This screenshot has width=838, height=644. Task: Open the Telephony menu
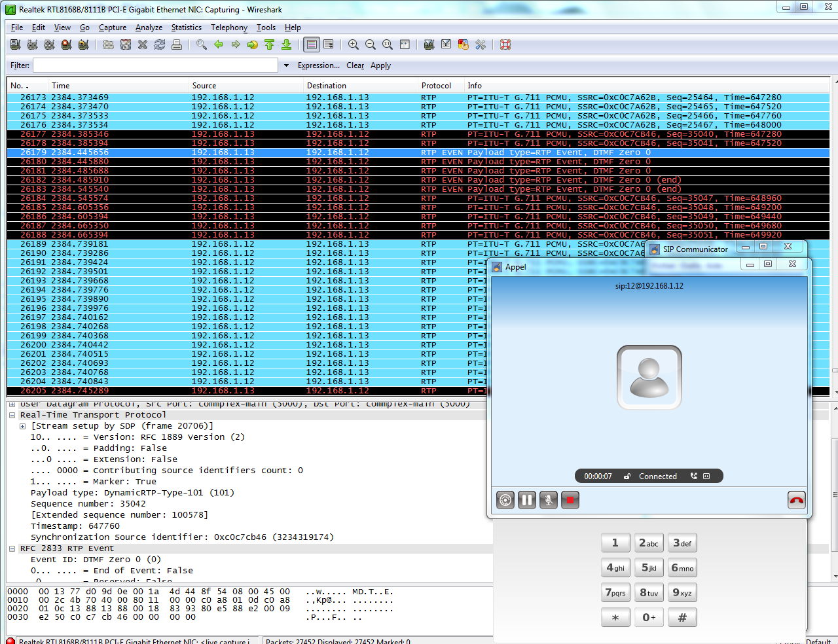click(229, 27)
